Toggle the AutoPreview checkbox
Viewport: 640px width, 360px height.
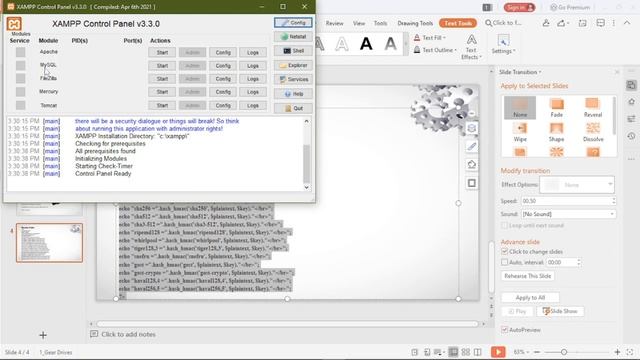click(504, 329)
